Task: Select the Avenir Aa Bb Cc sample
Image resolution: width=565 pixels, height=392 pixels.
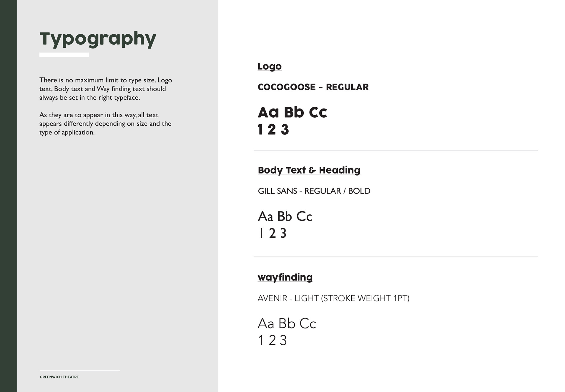Action: coord(287,323)
